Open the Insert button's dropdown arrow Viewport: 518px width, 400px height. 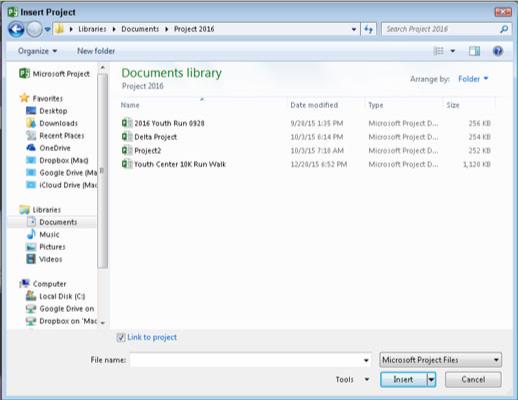431,379
